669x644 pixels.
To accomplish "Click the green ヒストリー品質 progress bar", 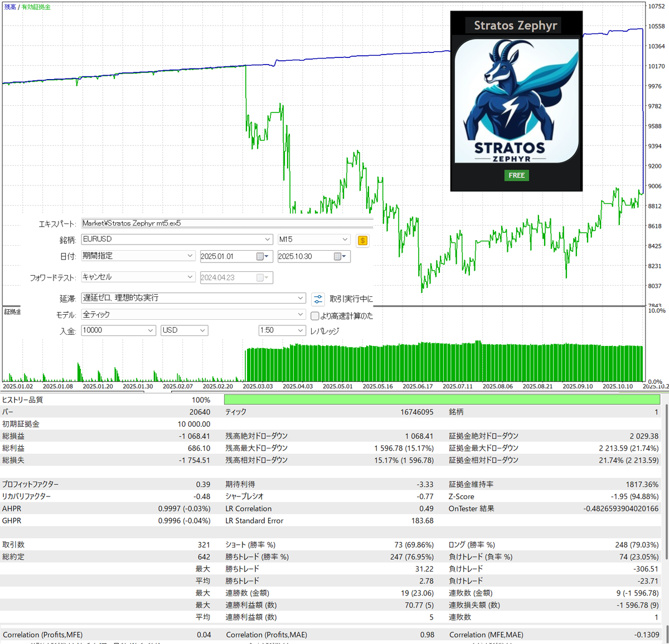I will (442, 399).
